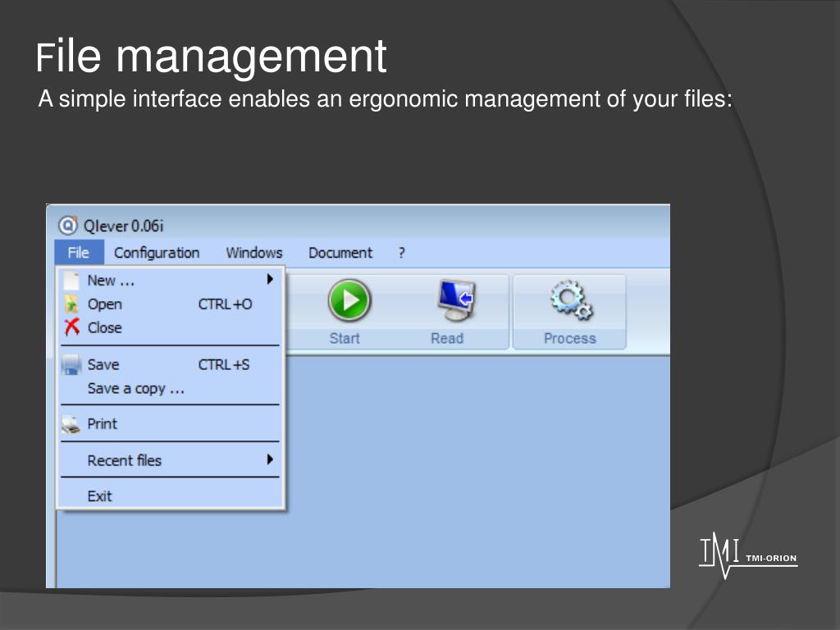Choose the Save entry label

pos(103,365)
